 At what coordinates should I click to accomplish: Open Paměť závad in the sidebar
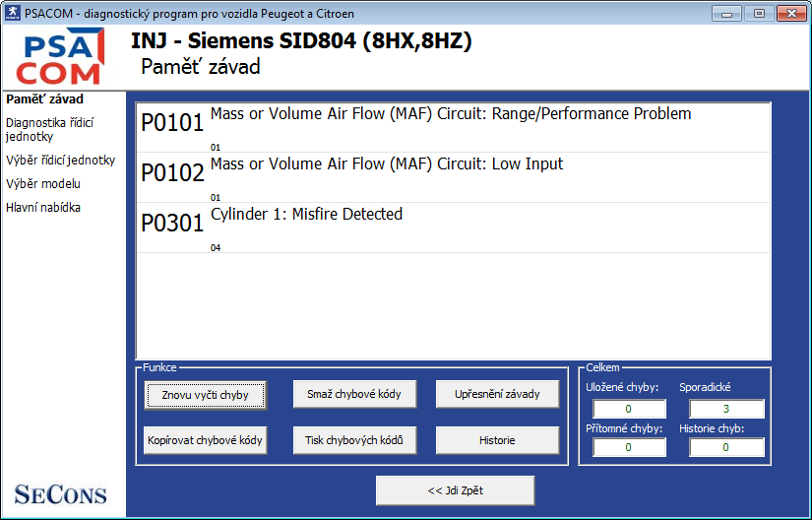[44, 98]
